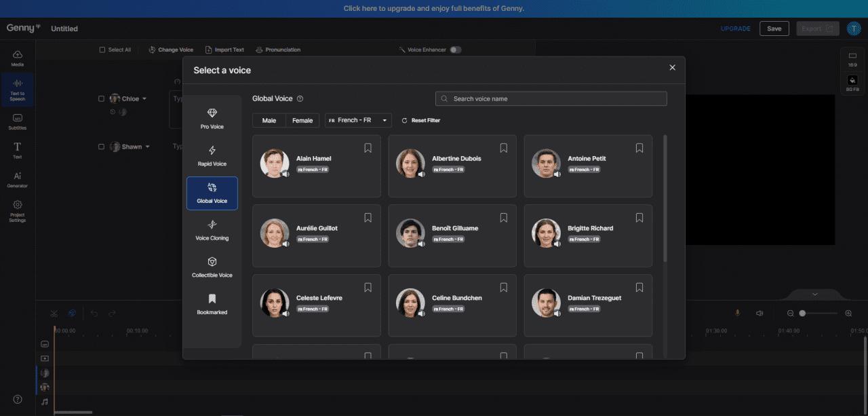Play Benoît Gilluame preview speaker icon
The image size is (868, 416).
click(421, 244)
